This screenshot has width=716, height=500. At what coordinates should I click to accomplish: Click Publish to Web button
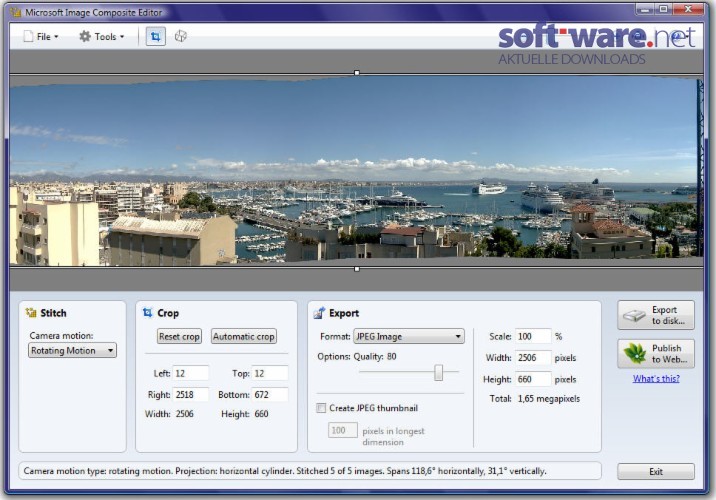(x=656, y=354)
